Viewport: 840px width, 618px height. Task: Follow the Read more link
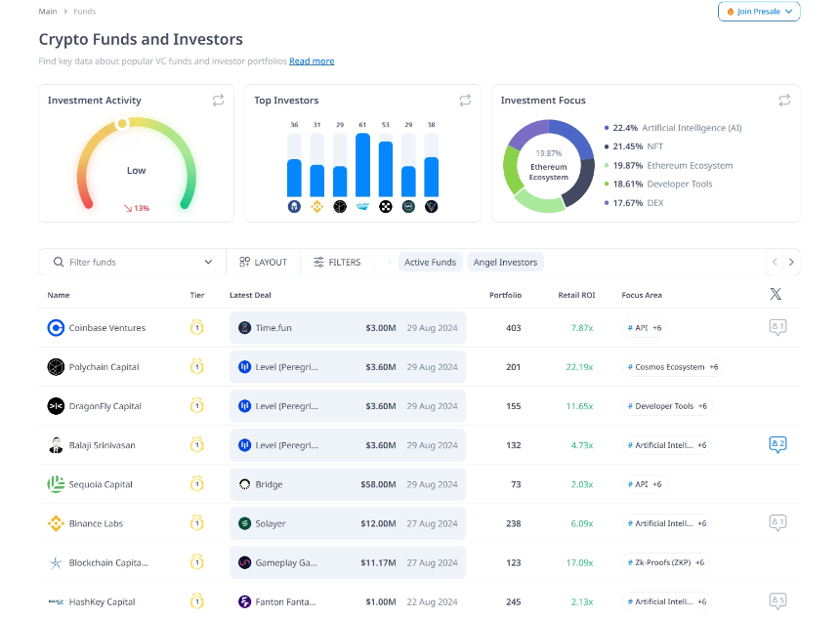(x=312, y=62)
